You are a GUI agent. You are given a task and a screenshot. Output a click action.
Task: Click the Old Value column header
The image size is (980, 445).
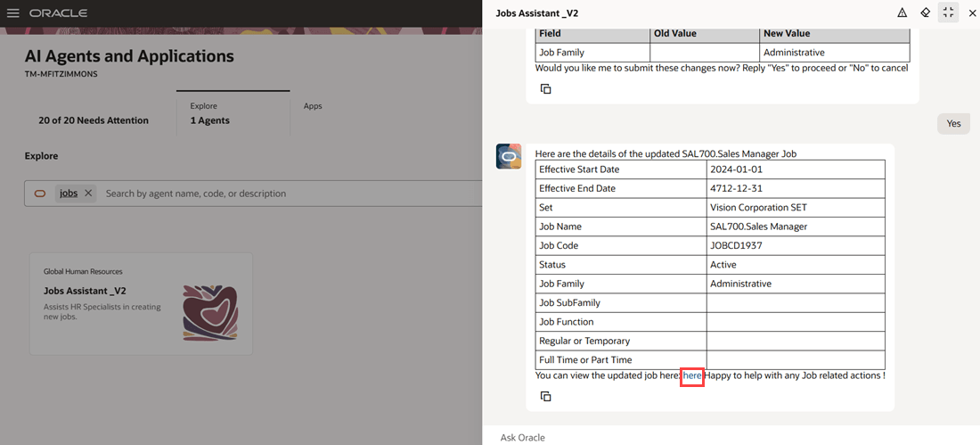[705, 34]
